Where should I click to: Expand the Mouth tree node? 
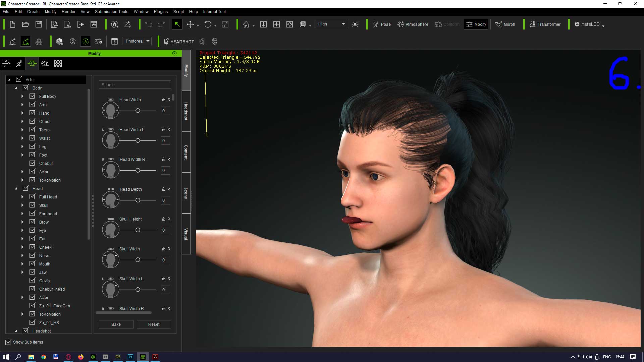(22, 264)
